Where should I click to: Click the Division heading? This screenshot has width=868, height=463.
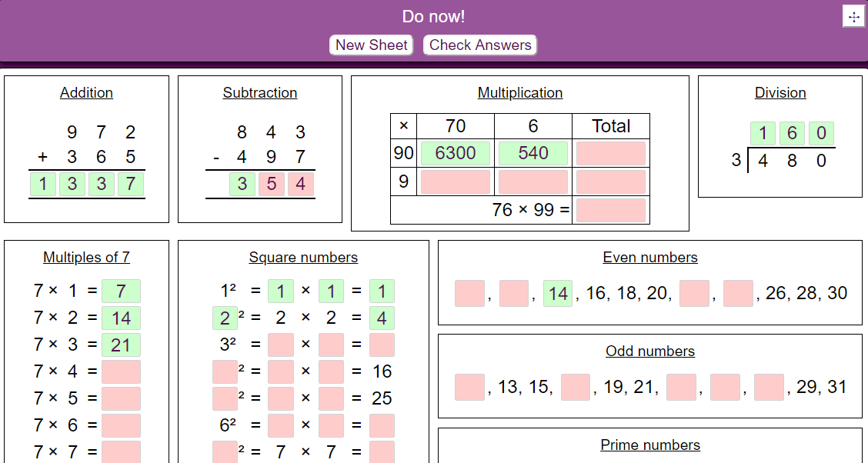pos(780,92)
